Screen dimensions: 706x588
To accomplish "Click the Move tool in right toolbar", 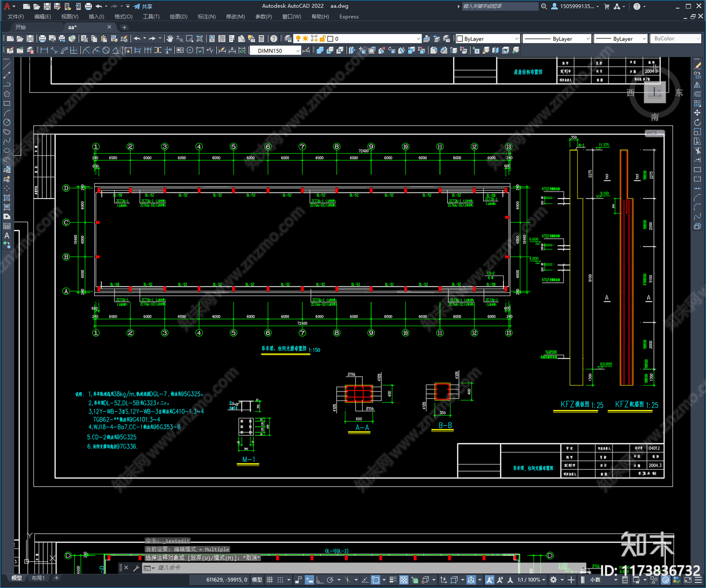I will tap(697, 113).
